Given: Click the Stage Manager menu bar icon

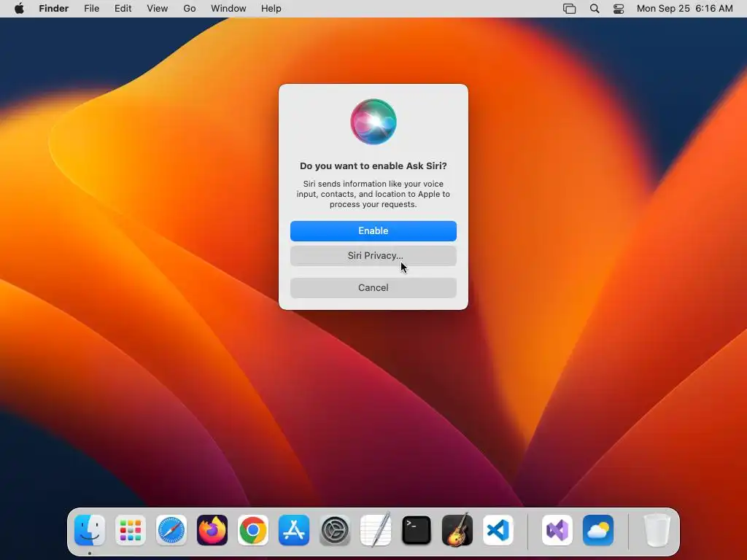Looking at the screenshot, I should coord(569,9).
